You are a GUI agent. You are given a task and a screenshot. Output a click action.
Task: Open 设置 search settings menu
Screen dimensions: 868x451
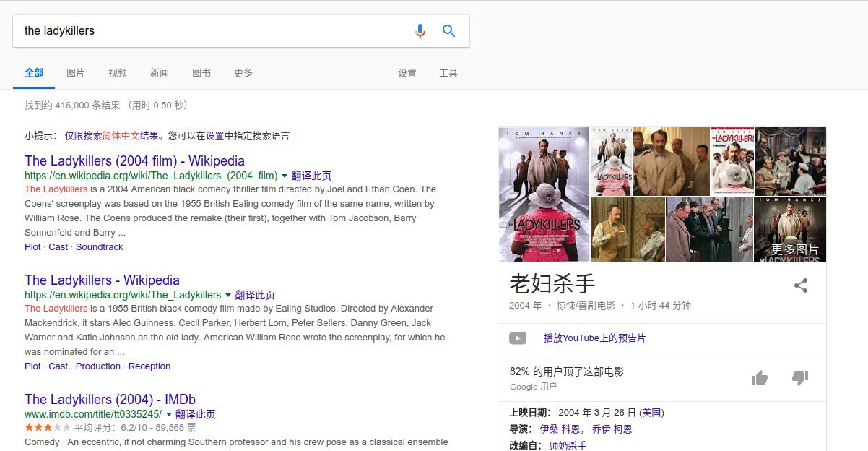point(407,73)
